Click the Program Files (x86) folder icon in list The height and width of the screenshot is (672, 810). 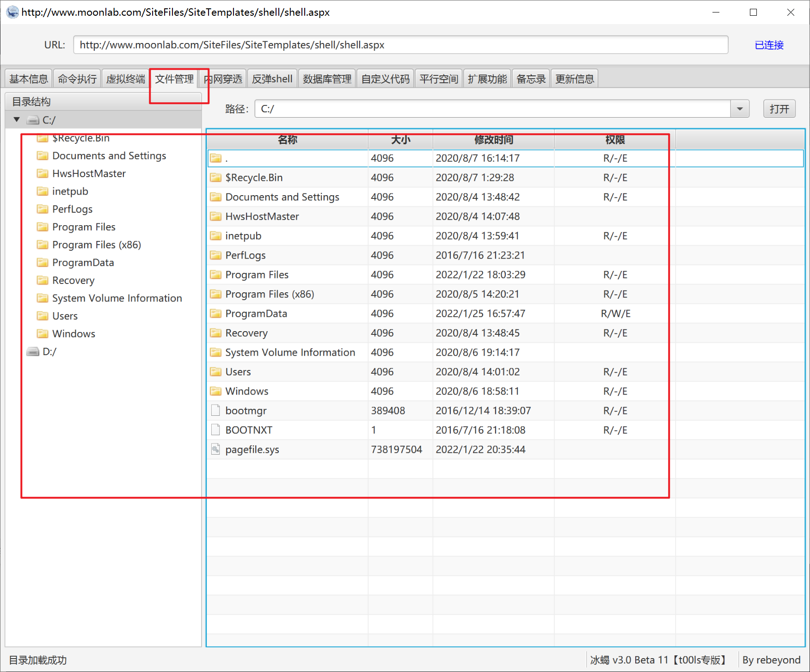(215, 294)
